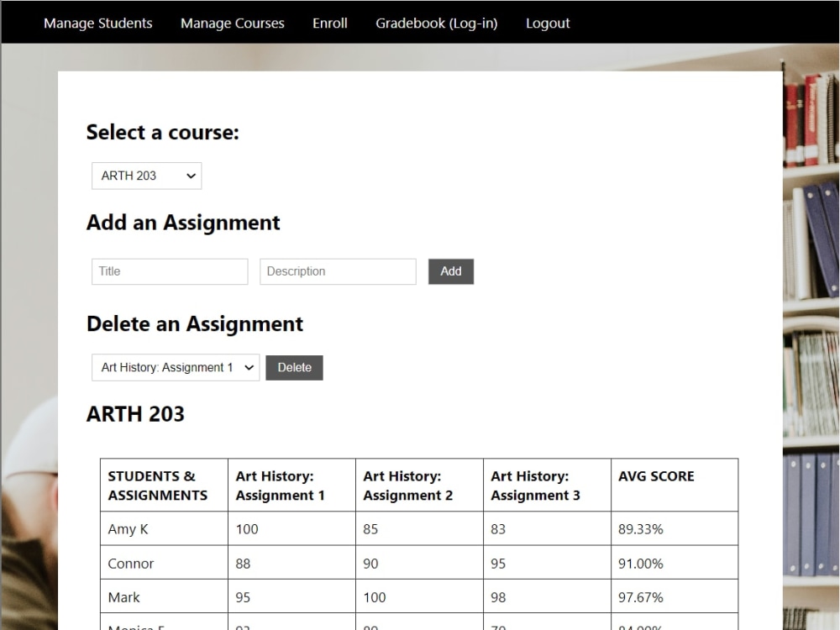This screenshot has height=630, width=840.
Task: Click Mark's Assignment 3 score 98
Action: 547,596
